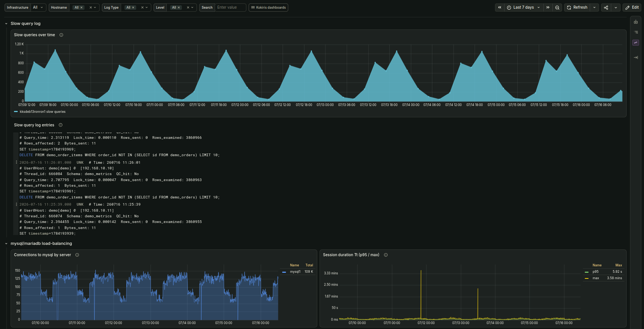Image resolution: width=644 pixels, height=329 pixels.
Task: Click the 2026-07-16 11:25:39.000 log timestamp
Action: point(45,204)
